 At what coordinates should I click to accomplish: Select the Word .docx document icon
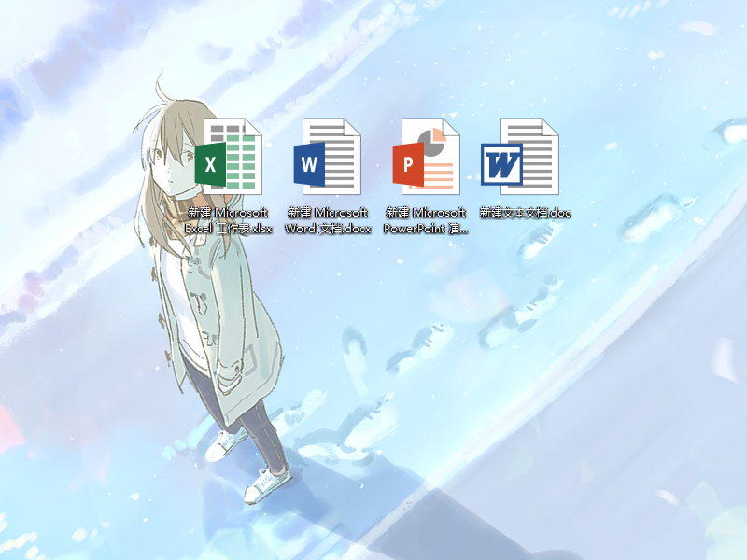click(x=328, y=156)
